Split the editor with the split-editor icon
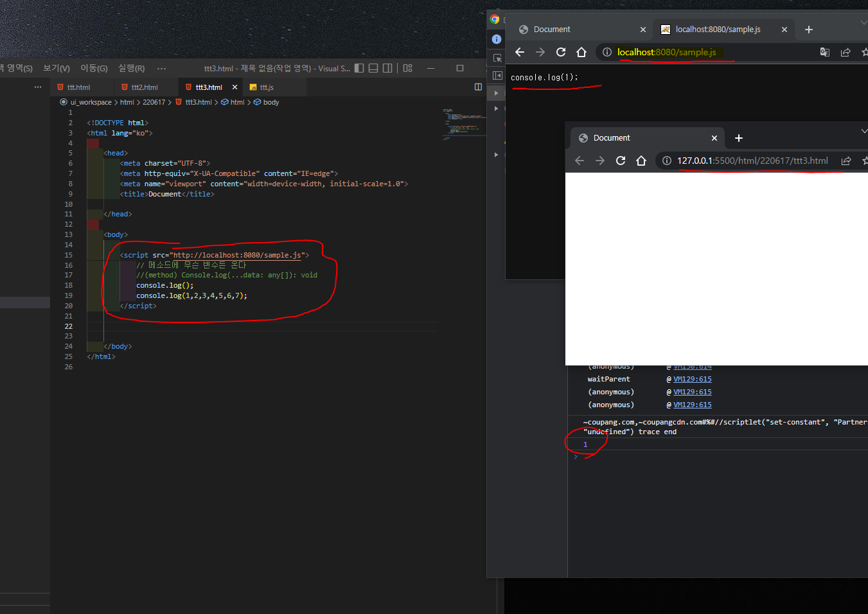The width and height of the screenshot is (868, 614). click(478, 87)
